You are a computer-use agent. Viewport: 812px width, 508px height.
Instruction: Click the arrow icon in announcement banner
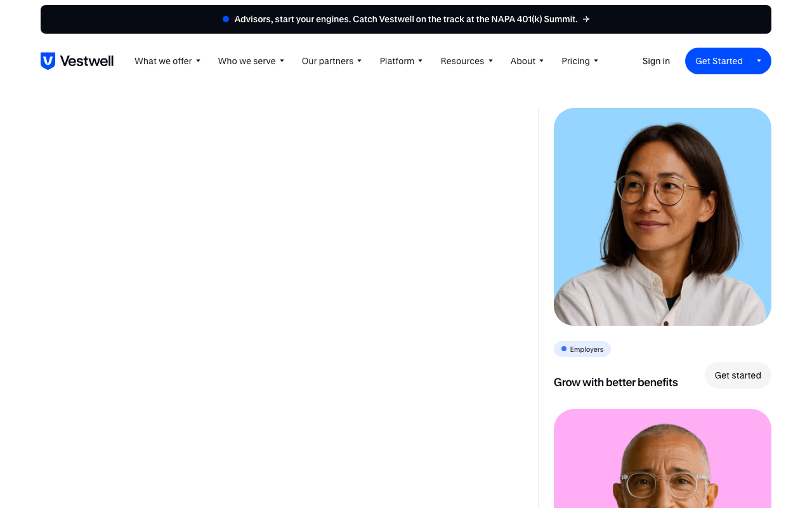click(x=586, y=20)
